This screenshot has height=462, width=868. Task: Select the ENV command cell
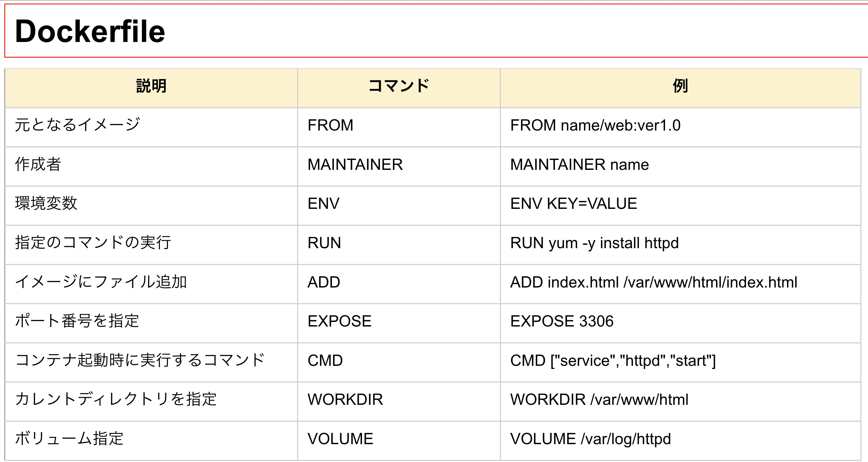click(324, 204)
